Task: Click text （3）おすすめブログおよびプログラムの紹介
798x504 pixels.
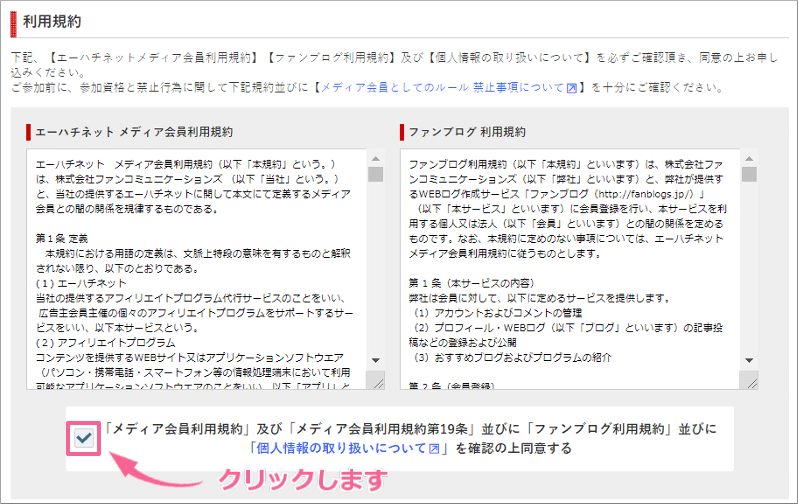Action: (512, 357)
